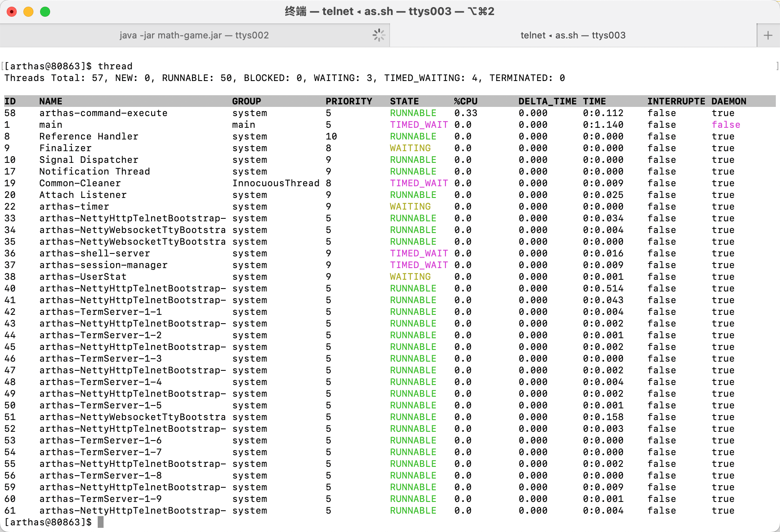Click the TIME value 0:1.140
The width and height of the screenshot is (780, 532).
click(603, 124)
